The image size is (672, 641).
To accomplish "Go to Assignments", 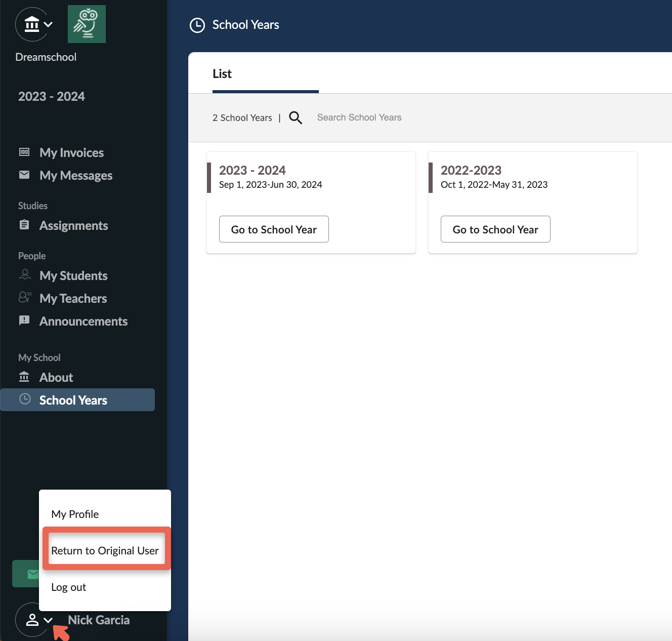I will tap(73, 225).
